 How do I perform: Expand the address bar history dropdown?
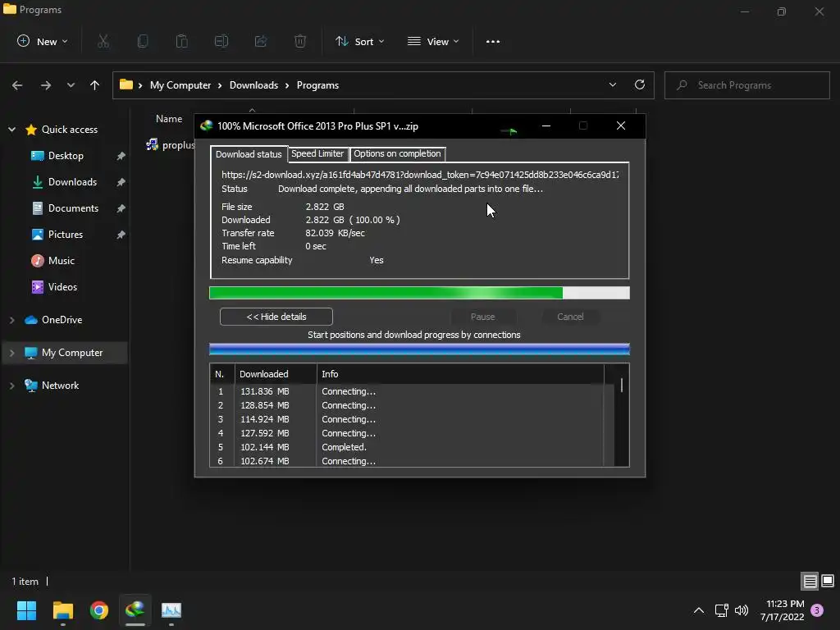[x=612, y=84]
